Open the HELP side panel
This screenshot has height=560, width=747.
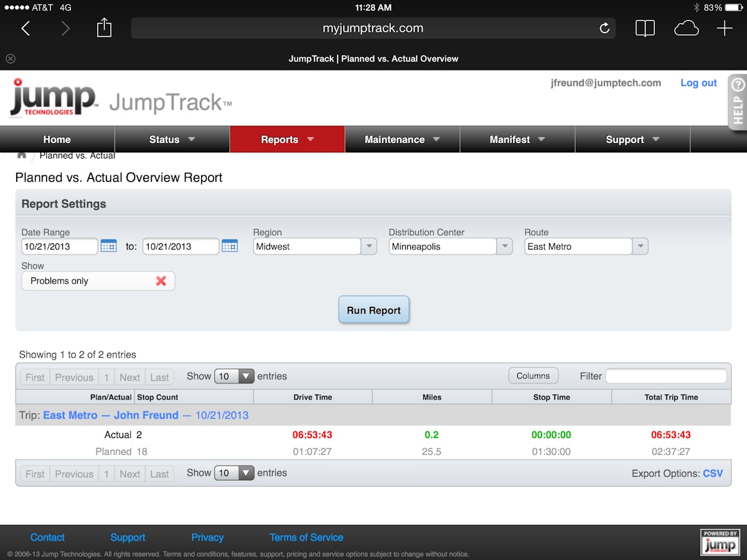pyautogui.click(x=737, y=101)
